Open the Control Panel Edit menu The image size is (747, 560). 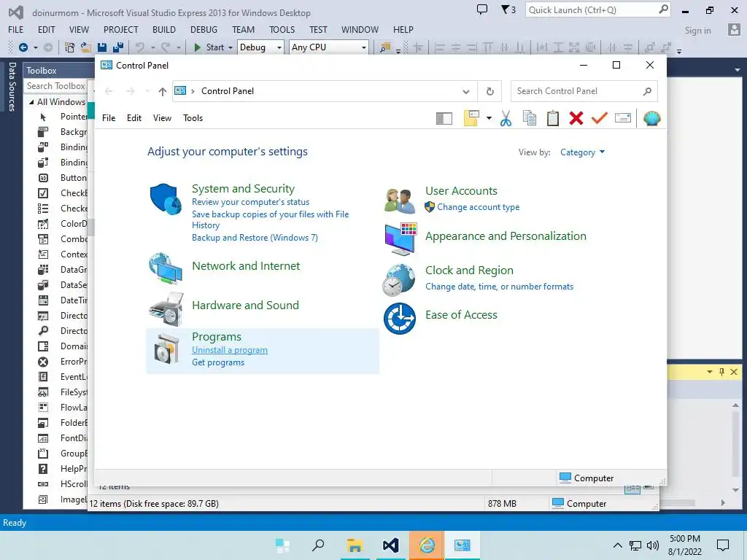[134, 118]
